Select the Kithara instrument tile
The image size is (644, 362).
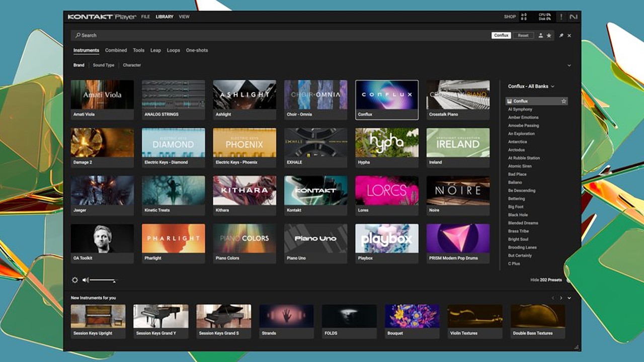245,196
